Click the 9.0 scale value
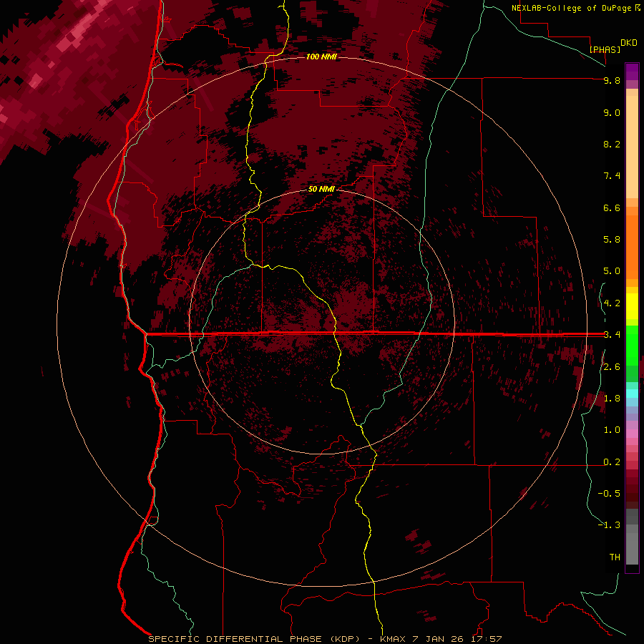 (x=612, y=112)
